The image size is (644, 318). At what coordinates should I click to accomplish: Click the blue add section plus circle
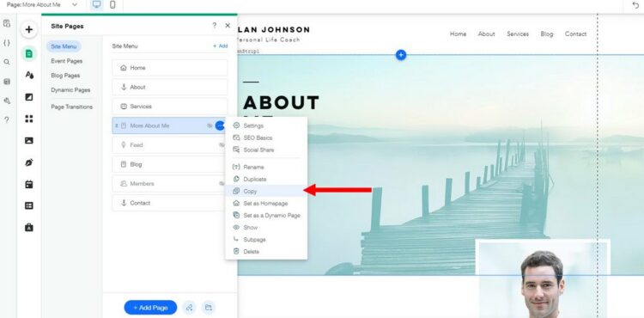[401, 55]
